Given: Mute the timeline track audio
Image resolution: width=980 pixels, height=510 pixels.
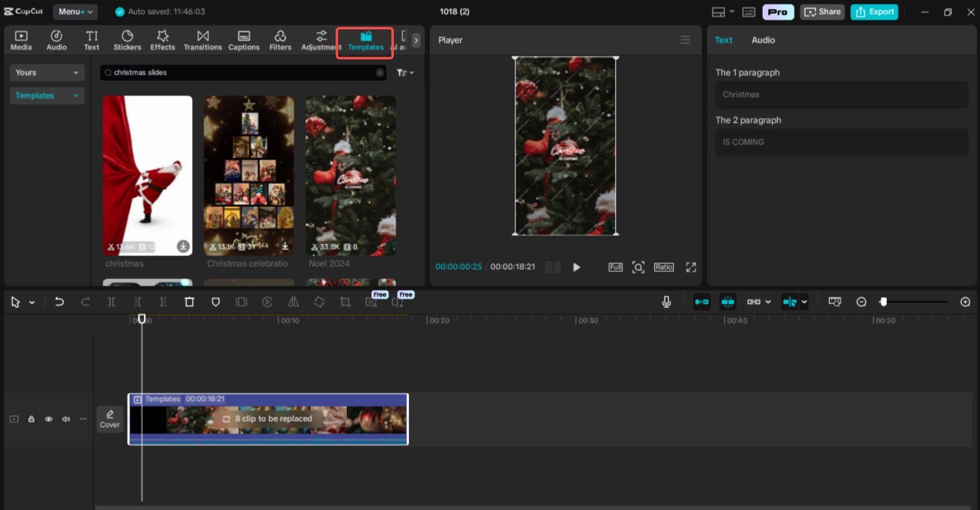Looking at the screenshot, I should (x=66, y=419).
